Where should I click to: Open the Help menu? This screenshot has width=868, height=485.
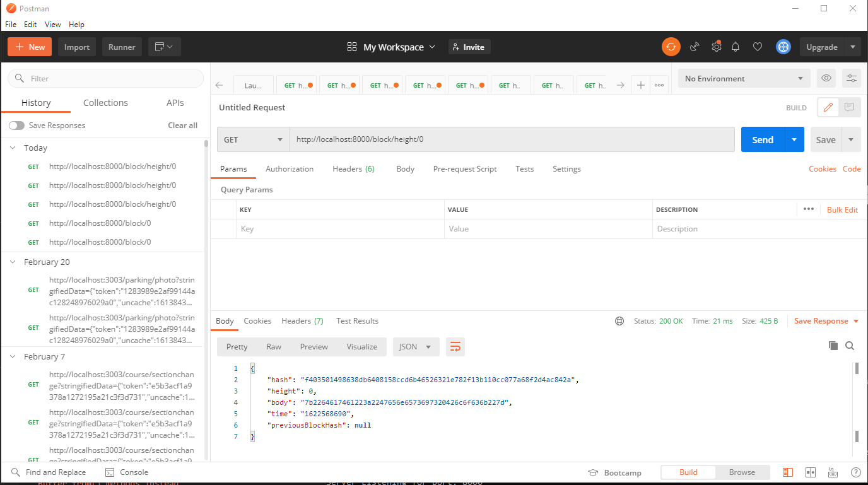(76, 25)
